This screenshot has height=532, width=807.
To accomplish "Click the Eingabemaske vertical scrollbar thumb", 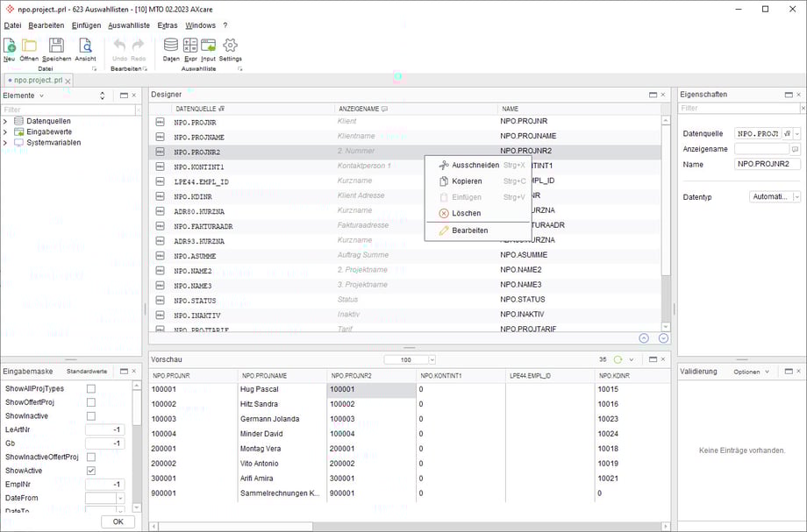I will click(136, 406).
